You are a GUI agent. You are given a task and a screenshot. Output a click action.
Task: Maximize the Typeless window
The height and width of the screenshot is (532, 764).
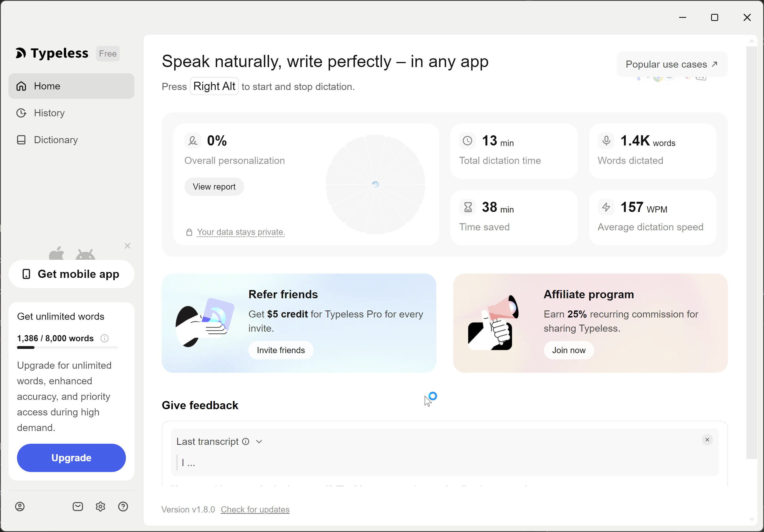[714, 17]
